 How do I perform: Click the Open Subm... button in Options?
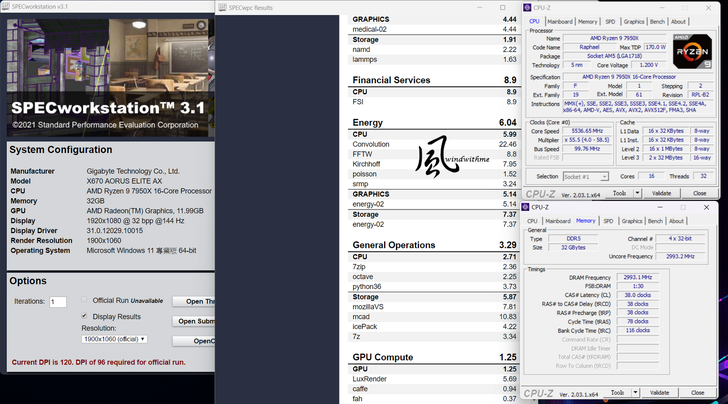[x=194, y=321]
